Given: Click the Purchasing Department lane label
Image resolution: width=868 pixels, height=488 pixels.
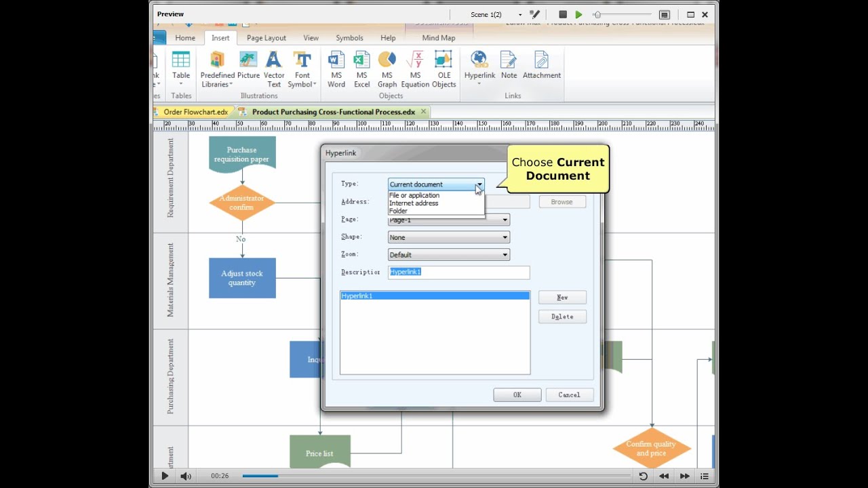Looking at the screenshot, I should [170, 376].
